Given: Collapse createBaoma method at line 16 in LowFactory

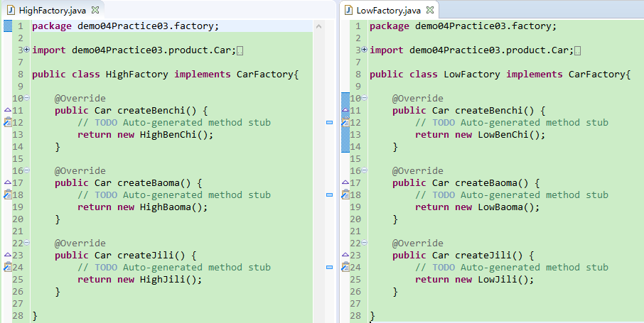Looking at the screenshot, I should [364, 170].
